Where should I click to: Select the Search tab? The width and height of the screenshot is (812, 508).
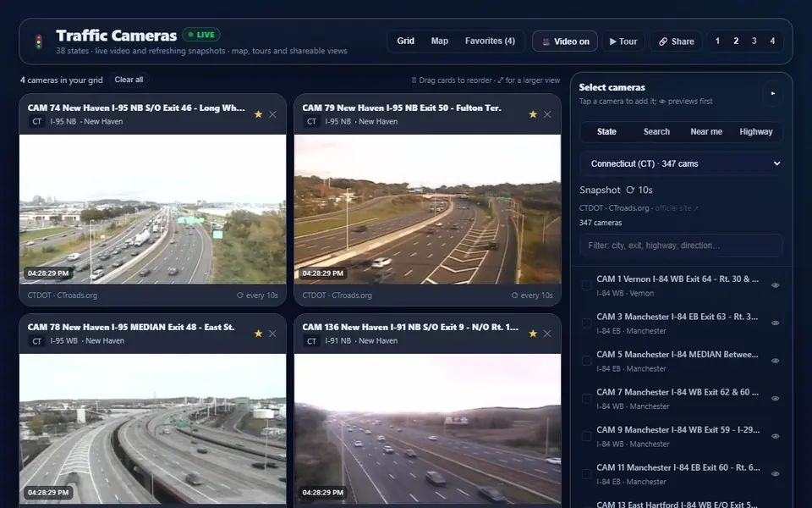tap(656, 132)
